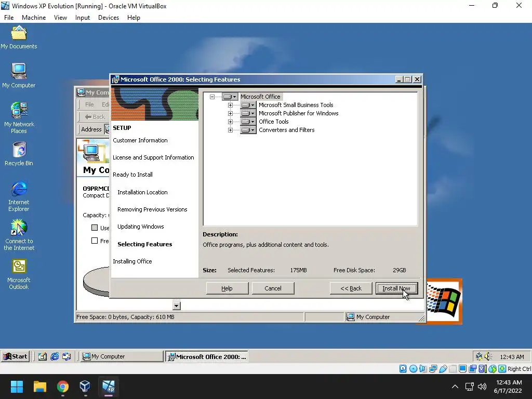Select the Microsoft Outlook desktop icon
The width and height of the screenshot is (532, 399).
[19, 274]
